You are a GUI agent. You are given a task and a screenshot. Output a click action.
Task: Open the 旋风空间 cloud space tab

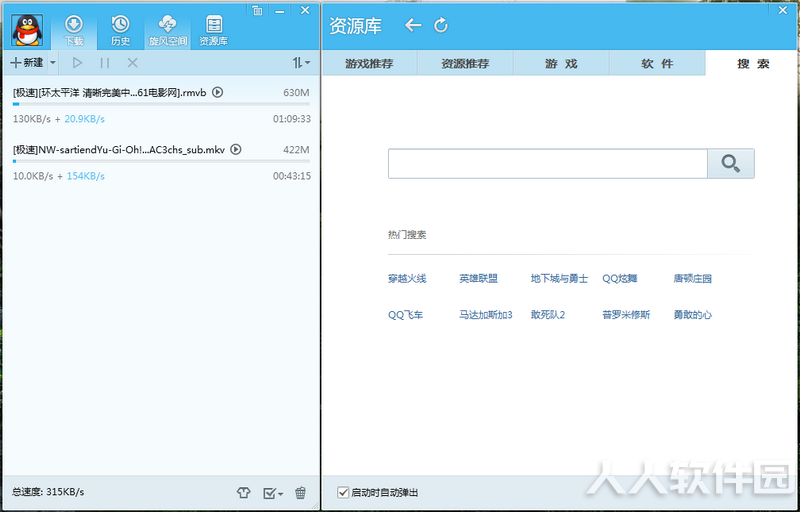tap(168, 31)
